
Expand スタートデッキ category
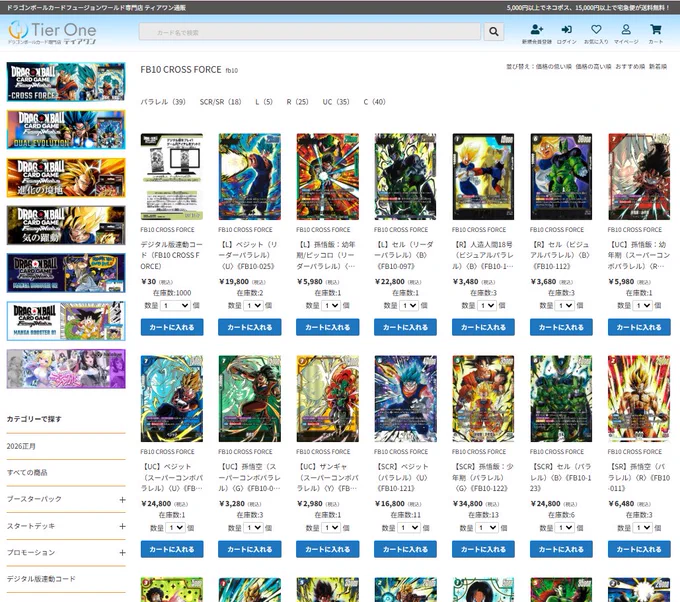coord(122,526)
